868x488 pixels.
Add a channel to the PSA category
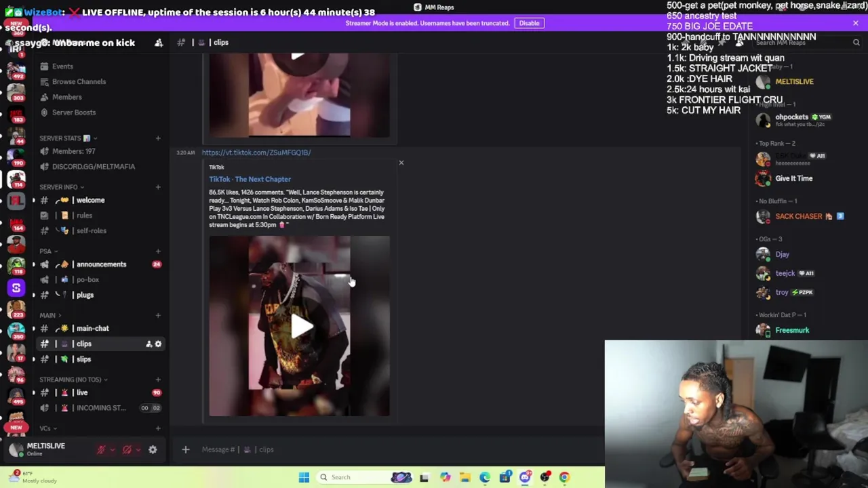point(158,251)
